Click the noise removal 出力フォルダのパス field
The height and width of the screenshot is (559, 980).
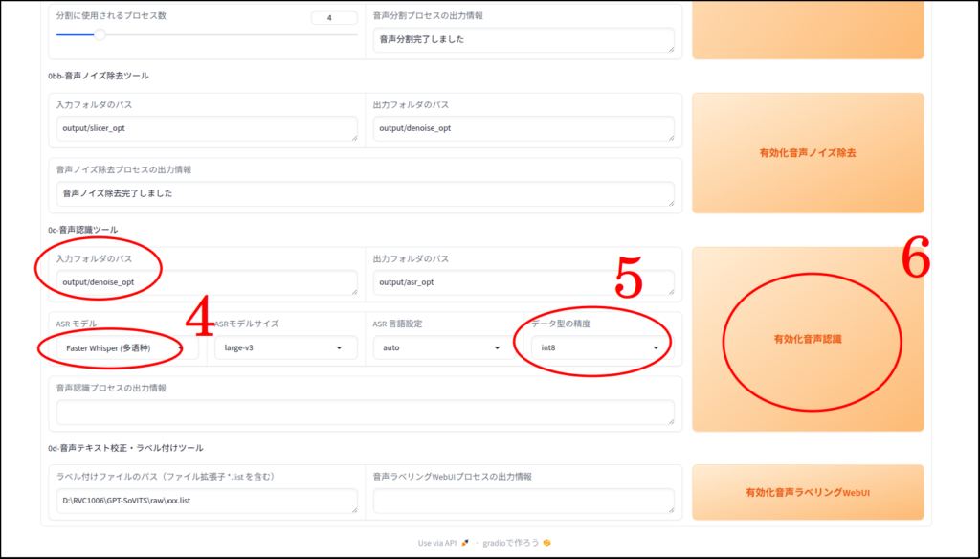point(523,129)
